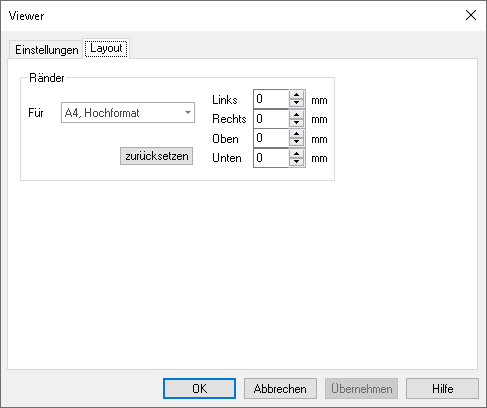
Task: Click the Übernehmen button
Action: pyautogui.click(x=361, y=389)
